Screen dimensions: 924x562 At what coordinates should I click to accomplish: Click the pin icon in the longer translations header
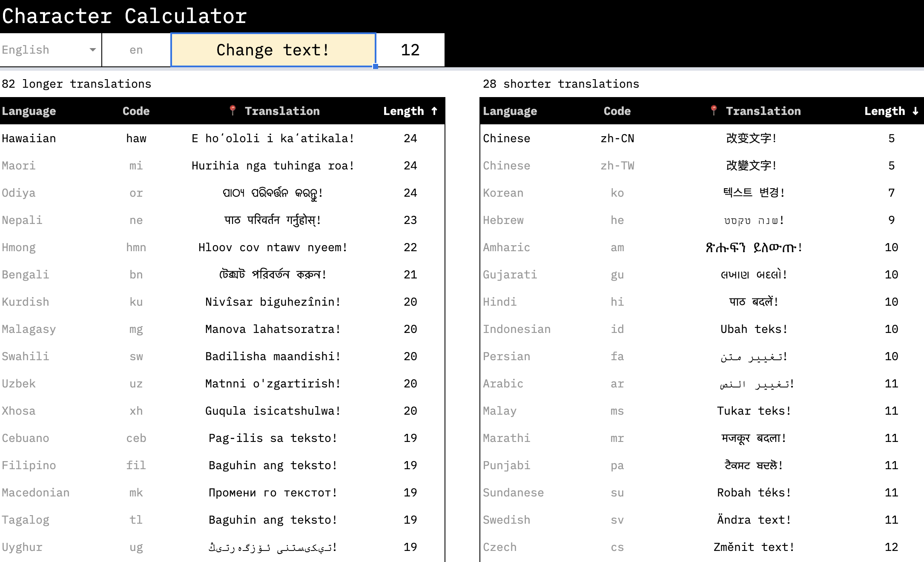pos(233,111)
